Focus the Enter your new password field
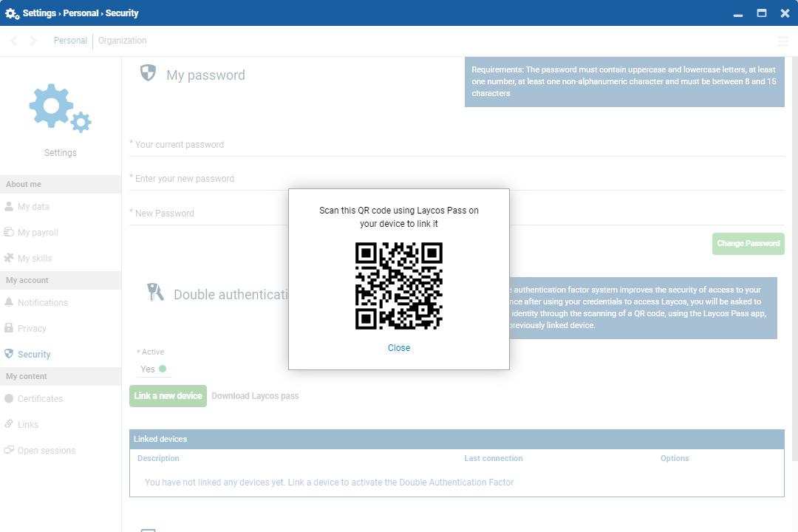798x532 pixels. coord(457,180)
